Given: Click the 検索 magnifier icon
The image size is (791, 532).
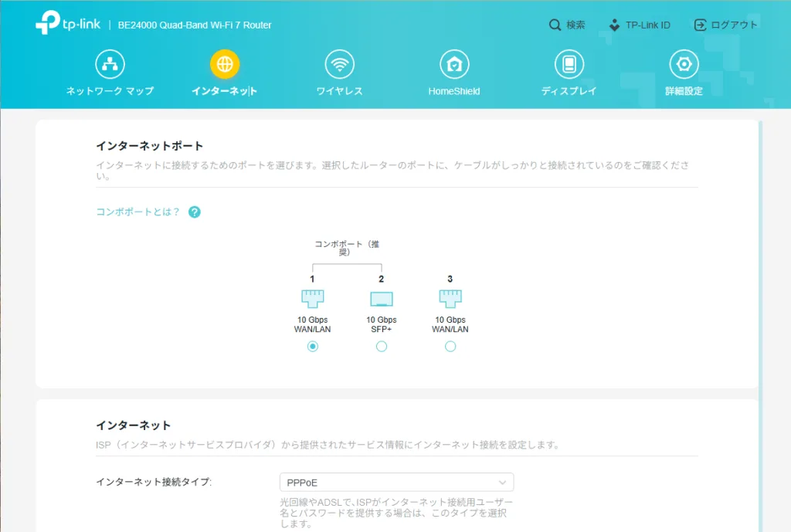Looking at the screenshot, I should (x=555, y=25).
